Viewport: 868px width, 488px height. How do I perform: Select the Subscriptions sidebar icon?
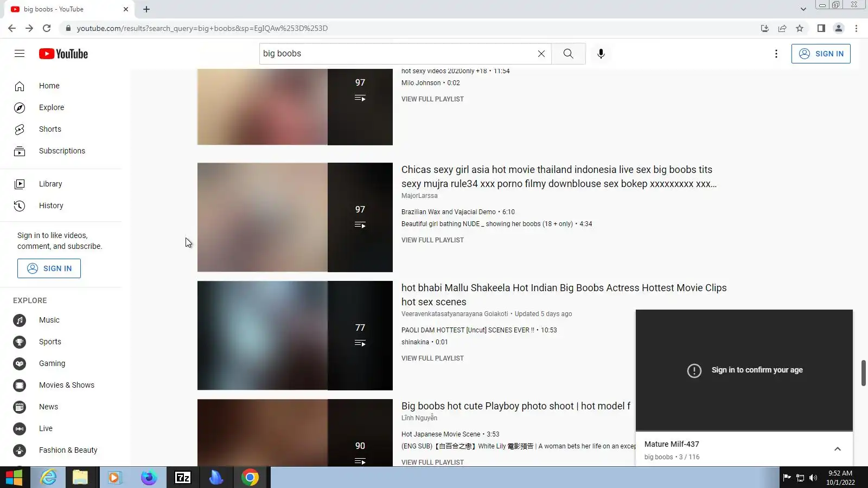(20, 151)
